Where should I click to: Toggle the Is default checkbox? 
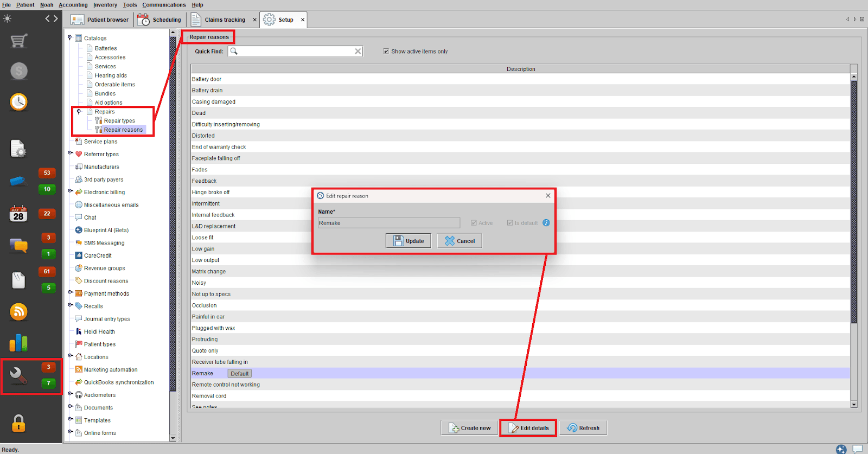click(x=510, y=223)
